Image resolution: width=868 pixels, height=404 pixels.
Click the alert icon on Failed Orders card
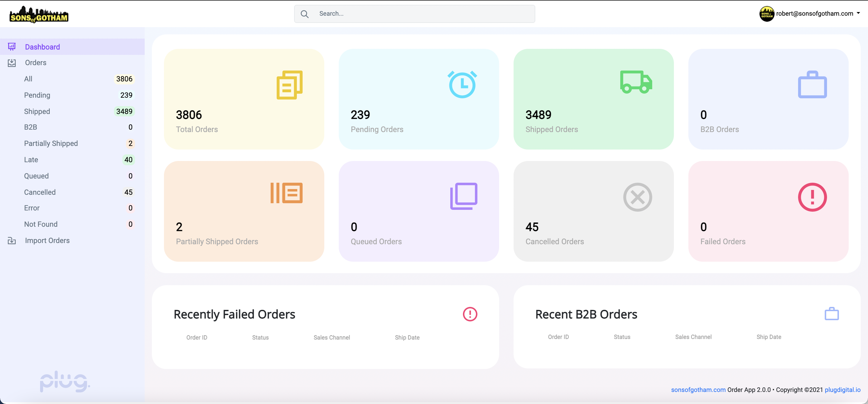tap(812, 197)
